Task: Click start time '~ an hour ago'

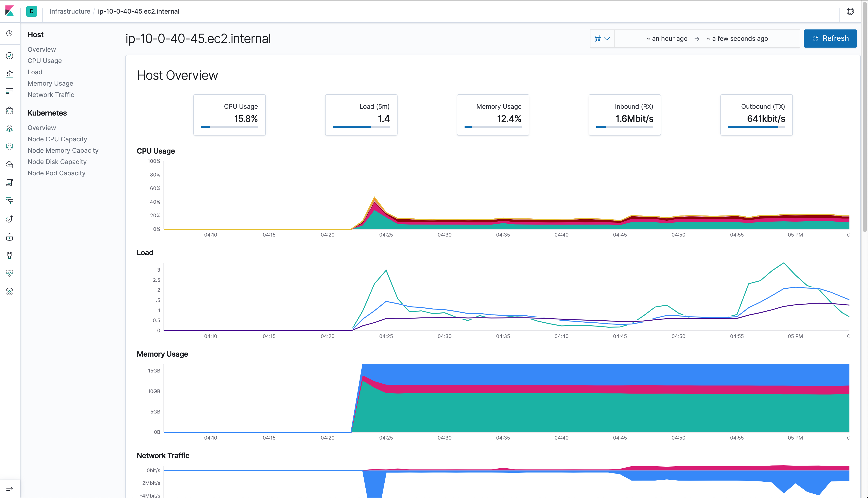Action: pyautogui.click(x=666, y=39)
